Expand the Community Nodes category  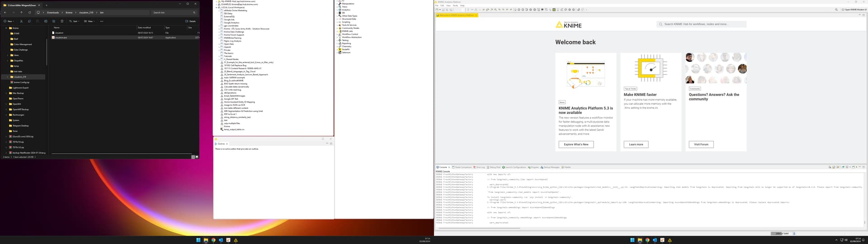coord(337,28)
